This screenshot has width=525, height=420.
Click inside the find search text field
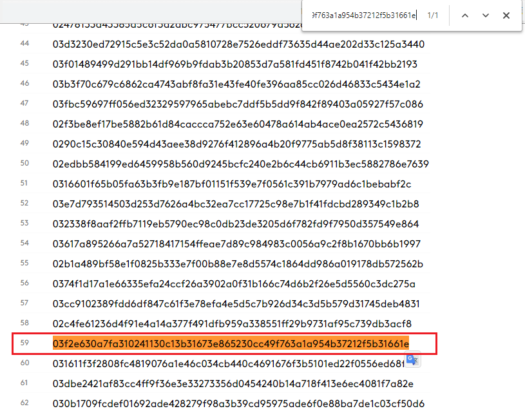coord(364,15)
